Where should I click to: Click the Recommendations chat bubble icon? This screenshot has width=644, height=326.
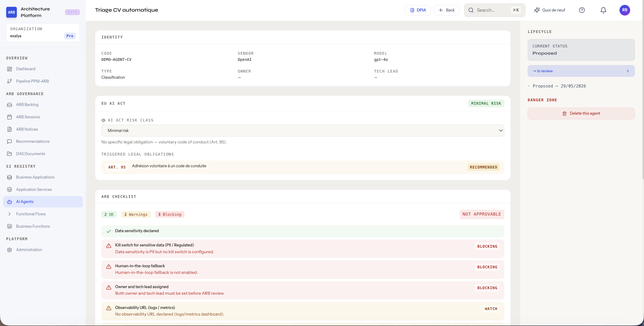pos(10,141)
